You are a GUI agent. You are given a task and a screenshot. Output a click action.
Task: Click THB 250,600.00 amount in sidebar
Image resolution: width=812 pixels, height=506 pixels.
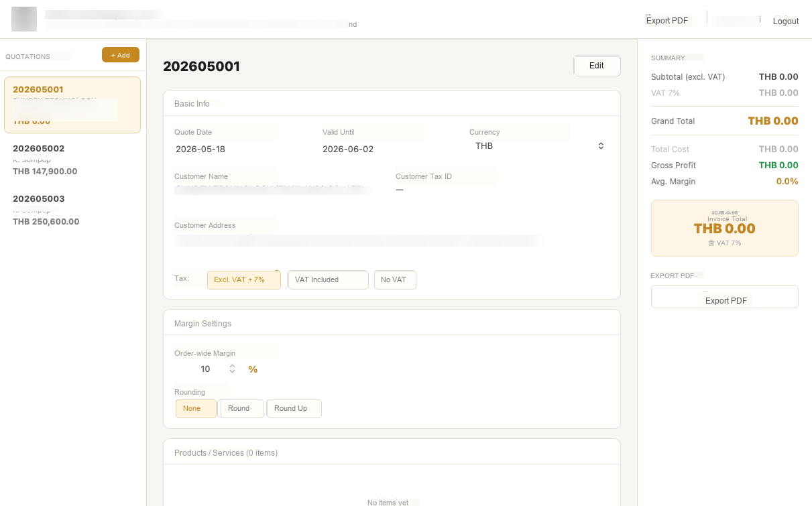tap(46, 222)
